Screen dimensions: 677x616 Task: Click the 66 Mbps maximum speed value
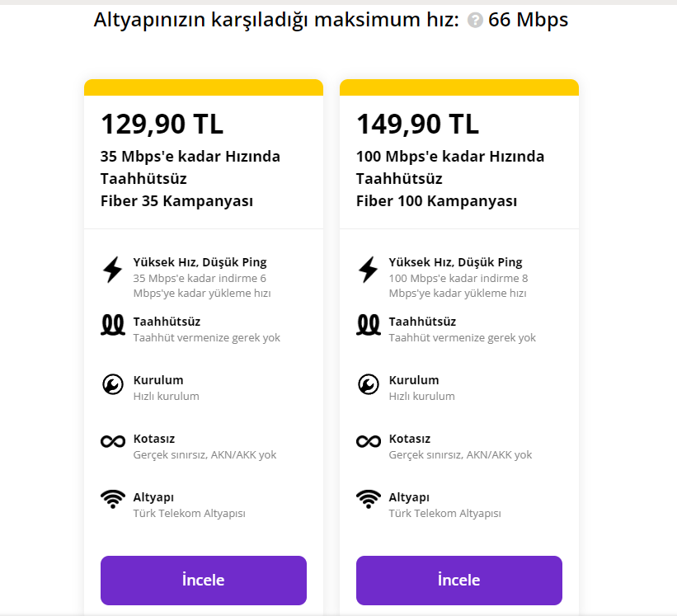click(528, 20)
